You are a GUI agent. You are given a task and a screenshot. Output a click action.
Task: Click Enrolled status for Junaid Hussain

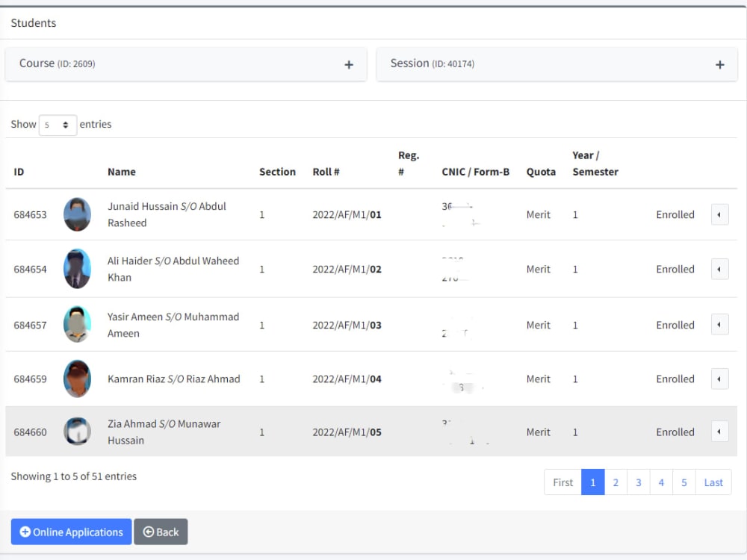[x=675, y=215]
